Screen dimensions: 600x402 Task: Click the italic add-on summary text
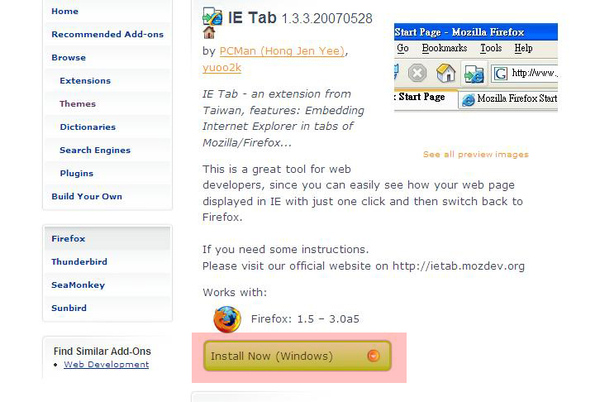(x=283, y=118)
